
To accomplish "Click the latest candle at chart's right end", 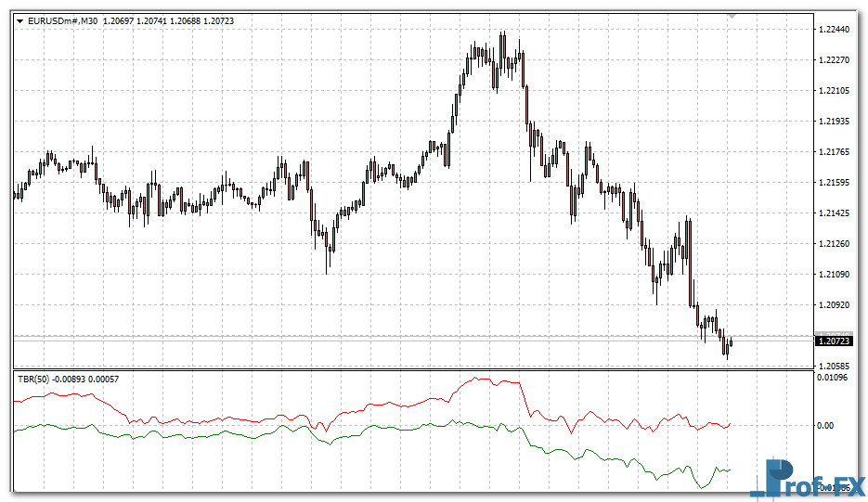I will (x=732, y=343).
